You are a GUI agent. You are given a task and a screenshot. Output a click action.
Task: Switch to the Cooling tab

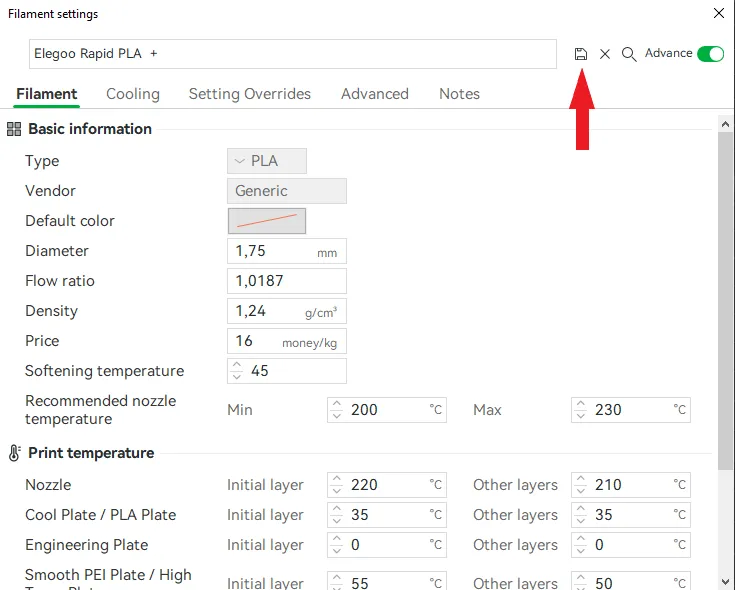coord(133,94)
